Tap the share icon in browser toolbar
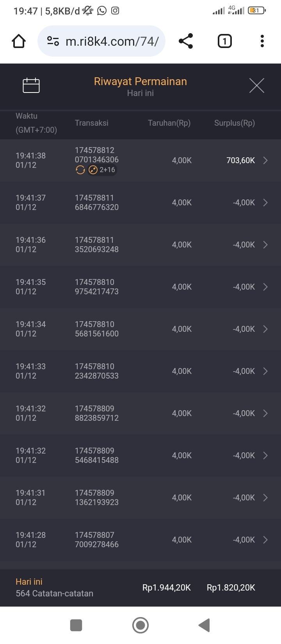This screenshot has height=644, width=281. (186, 41)
